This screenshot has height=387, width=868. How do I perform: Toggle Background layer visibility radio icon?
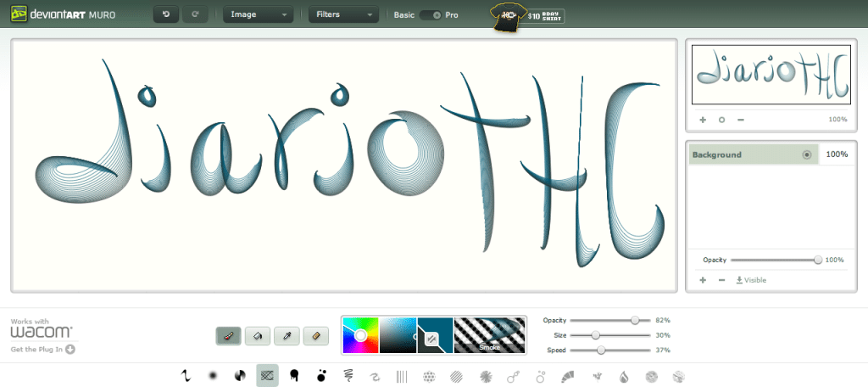pos(807,154)
